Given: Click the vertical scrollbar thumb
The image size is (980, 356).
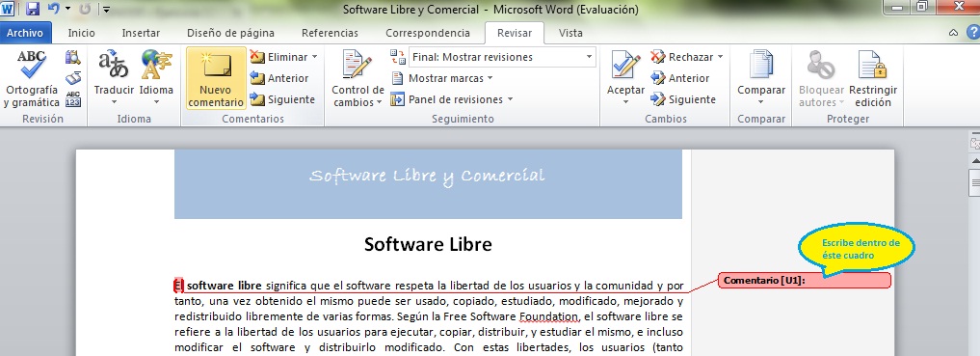Looking at the screenshot, I should (974, 183).
